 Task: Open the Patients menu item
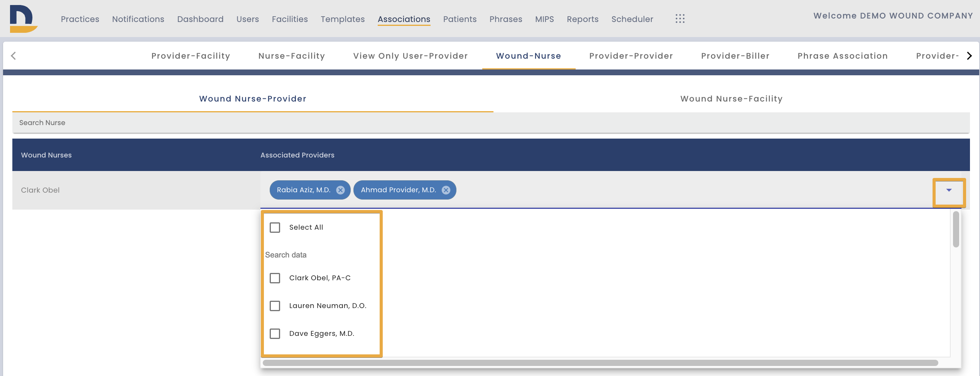click(x=460, y=19)
